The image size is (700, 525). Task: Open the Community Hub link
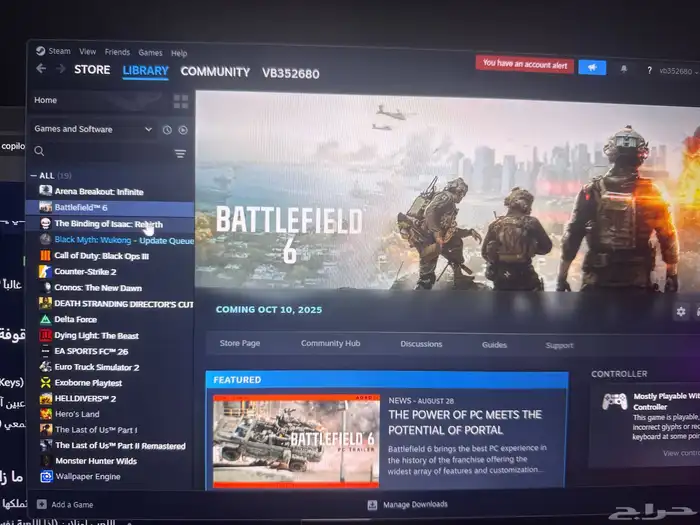click(x=330, y=344)
